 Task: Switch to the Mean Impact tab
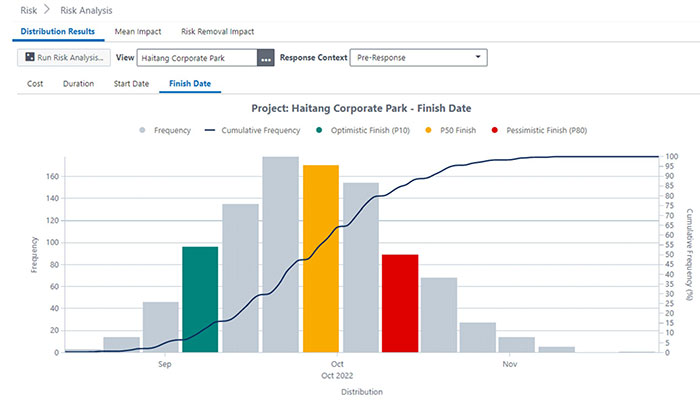(x=138, y=32)
